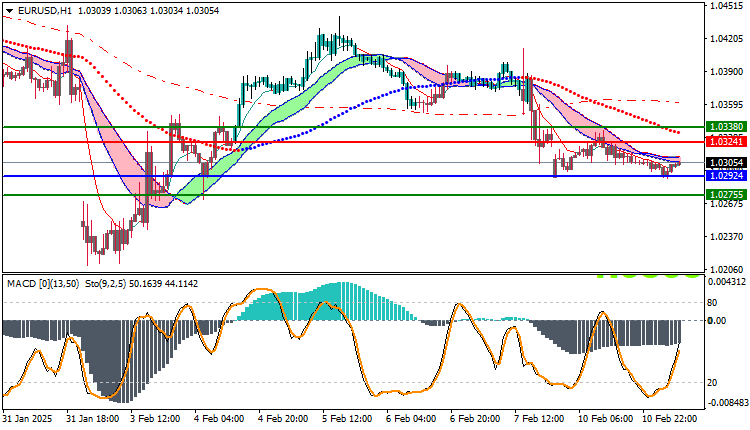Screen dimensions: 750x430
Task: Click the 0.00 level on indicator scale
Action: click(717, 320)
